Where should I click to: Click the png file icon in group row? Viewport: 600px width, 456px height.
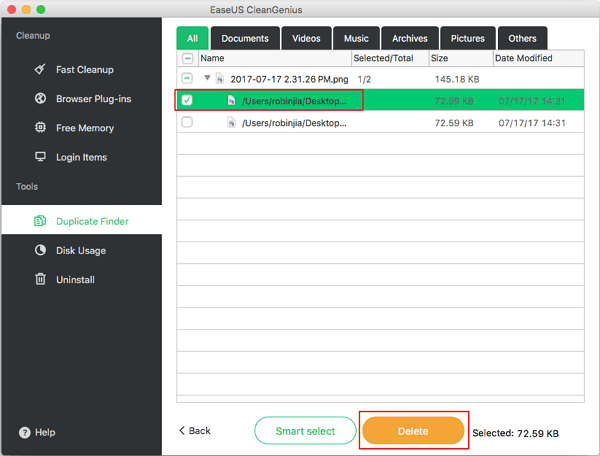coord(220,78)
